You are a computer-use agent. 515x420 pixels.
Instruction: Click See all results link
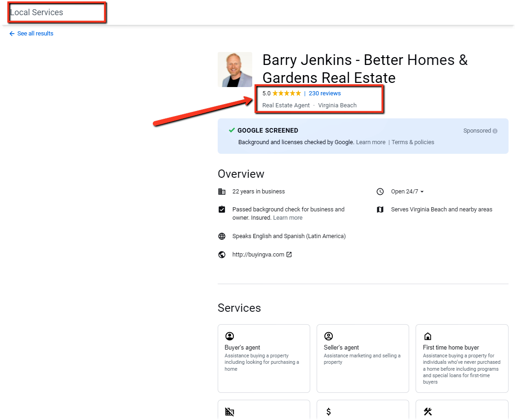coord(35,34)
